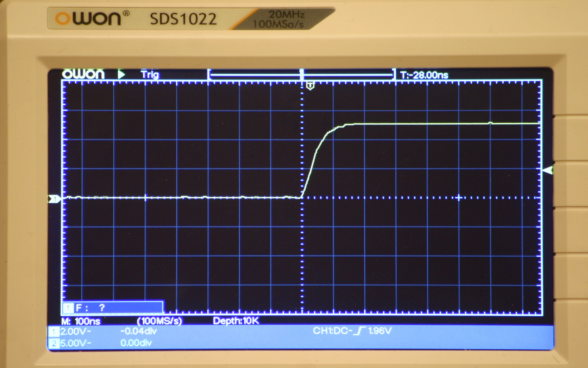Click the rising edge trigger slope icon

(x=359, y=331)
